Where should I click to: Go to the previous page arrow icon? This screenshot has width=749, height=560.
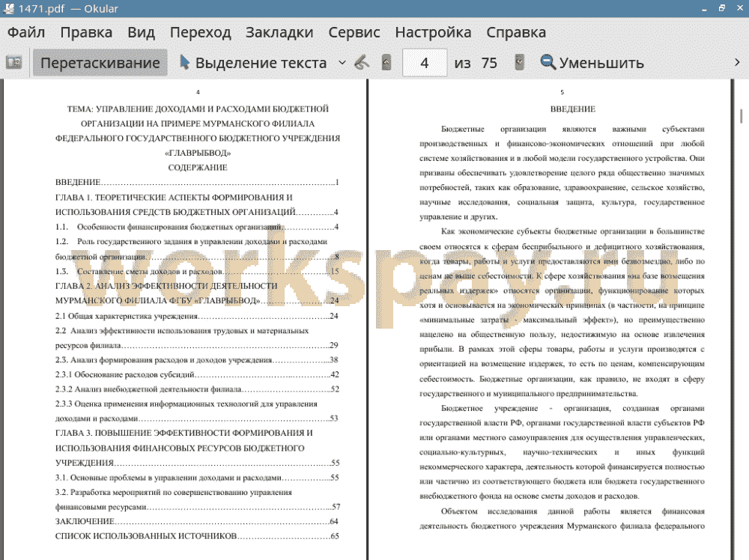[386, 63]
